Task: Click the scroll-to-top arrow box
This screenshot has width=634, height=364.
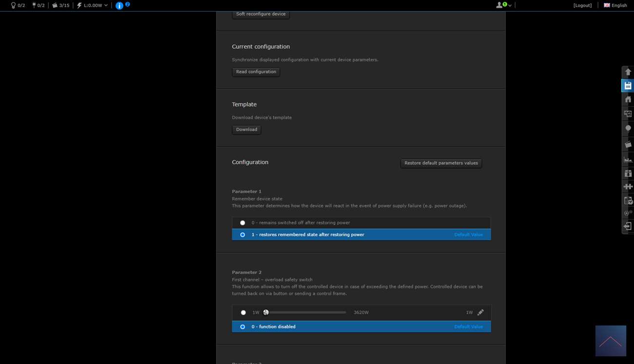Action: click(x=610, y=341)
